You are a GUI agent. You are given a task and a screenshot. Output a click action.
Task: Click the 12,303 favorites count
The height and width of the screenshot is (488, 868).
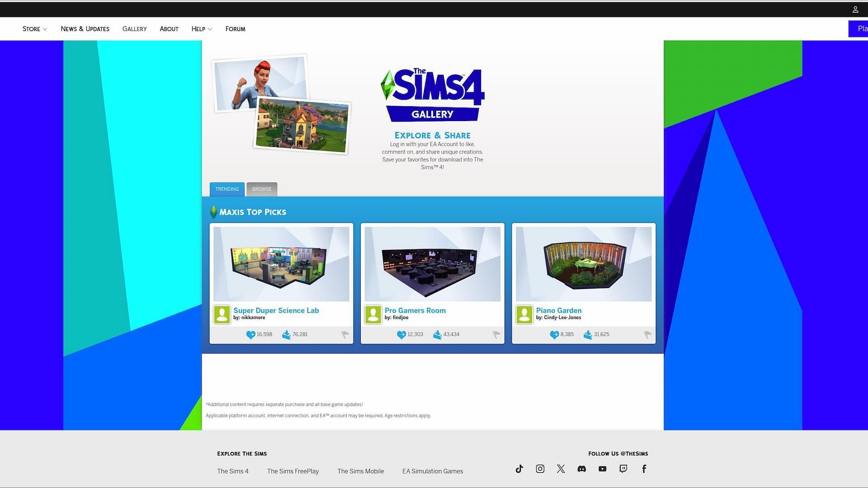tap(415, 335)
